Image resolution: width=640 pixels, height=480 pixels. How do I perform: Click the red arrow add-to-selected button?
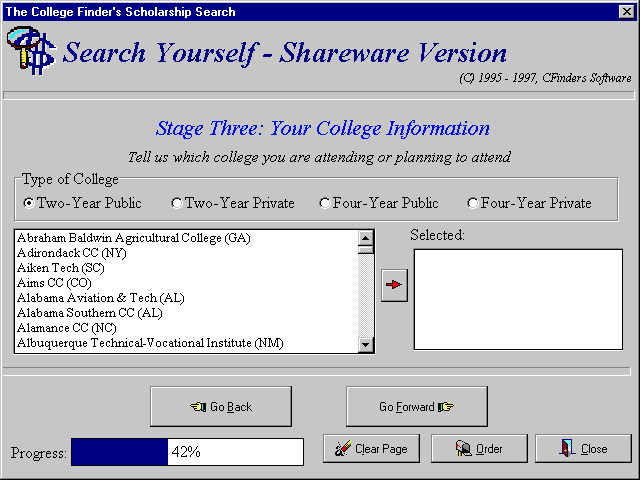(395, 285)
